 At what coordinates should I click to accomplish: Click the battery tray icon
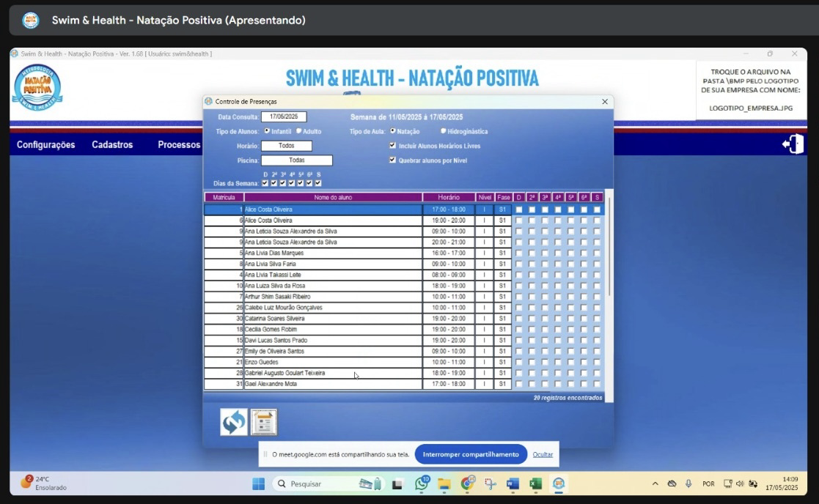coord(753,483)
